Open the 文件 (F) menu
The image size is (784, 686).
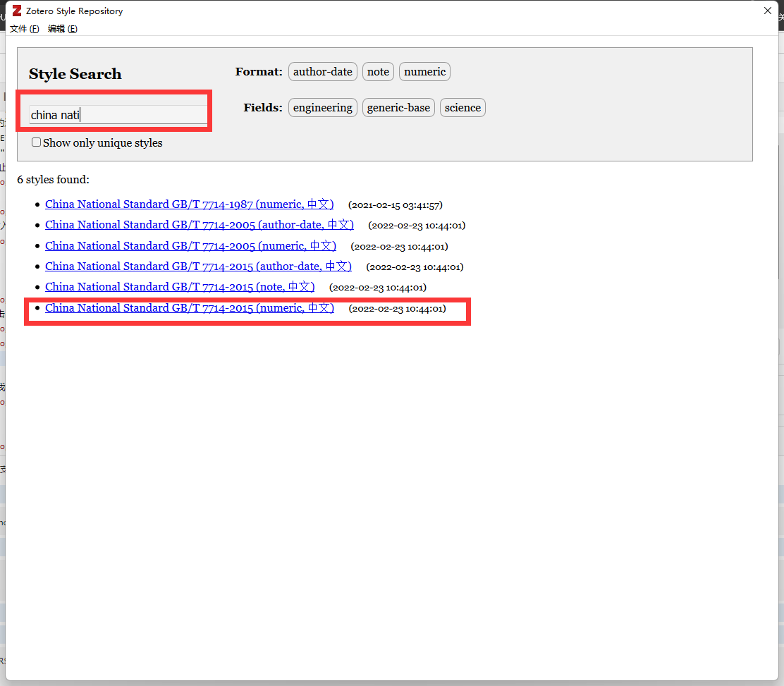[25, 29]
